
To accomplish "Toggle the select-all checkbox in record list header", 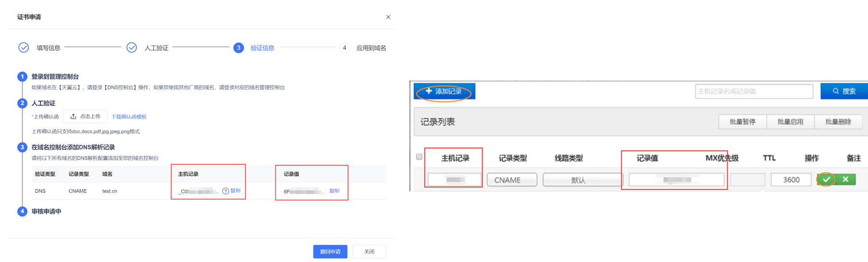I will (x=419, y=157).
